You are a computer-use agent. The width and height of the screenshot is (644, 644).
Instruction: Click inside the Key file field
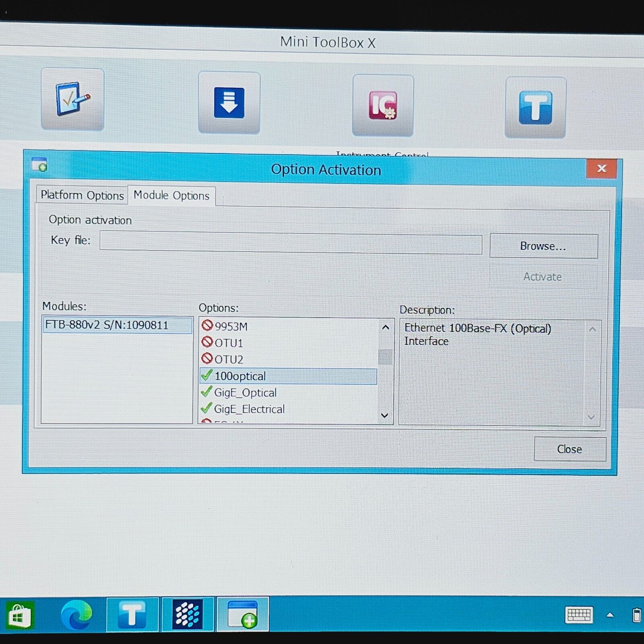(291, 243)
